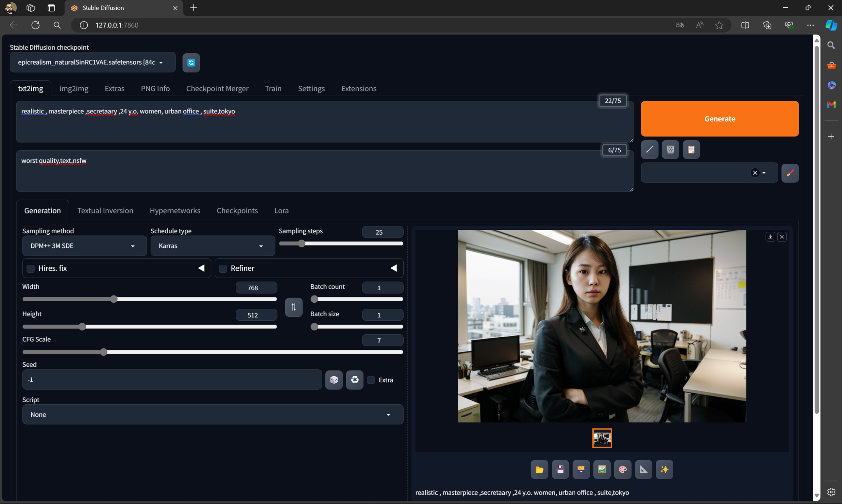Click the trash icon to clear prompt
Screen dimensions: 842x504
tap(670, 149)
